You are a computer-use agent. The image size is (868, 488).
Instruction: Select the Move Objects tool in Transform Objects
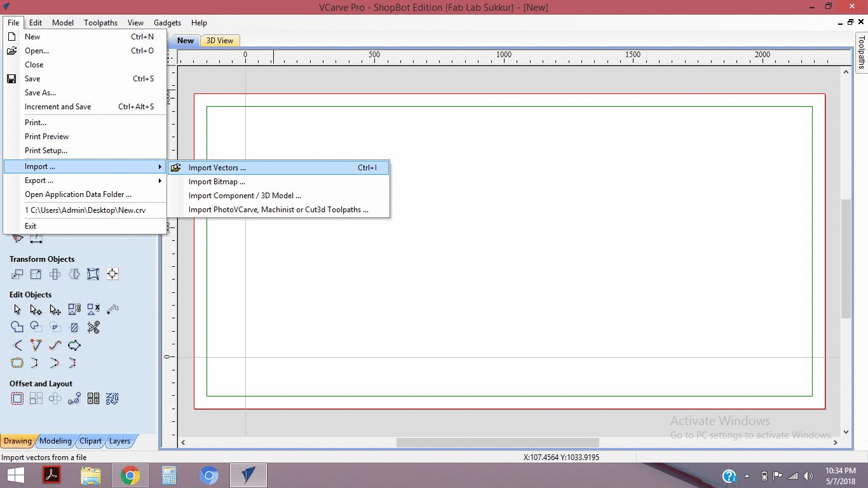17,274
